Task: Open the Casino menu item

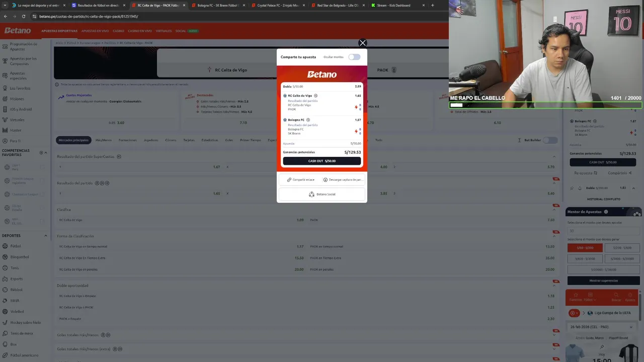Action: [x=118, y=31]
